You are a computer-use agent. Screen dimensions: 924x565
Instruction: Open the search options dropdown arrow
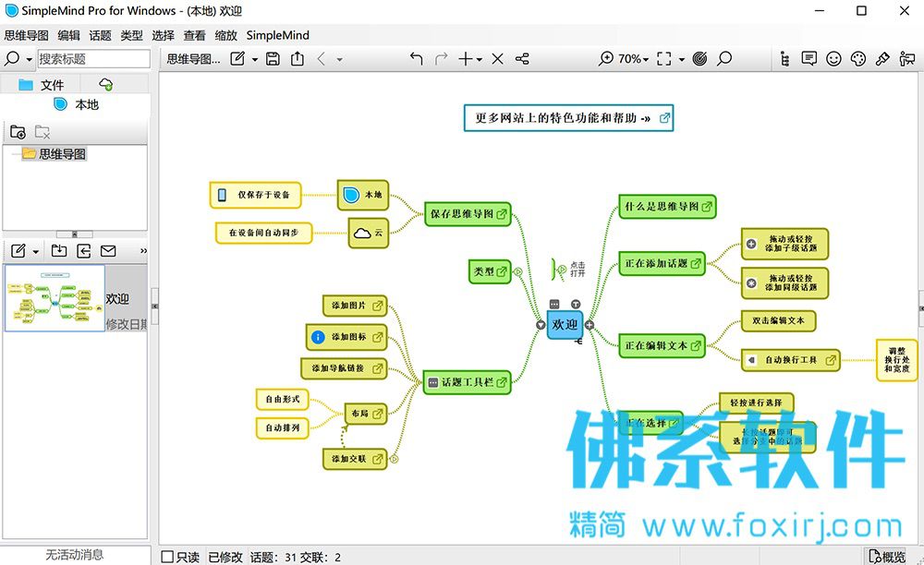click(x=30, y=59)
